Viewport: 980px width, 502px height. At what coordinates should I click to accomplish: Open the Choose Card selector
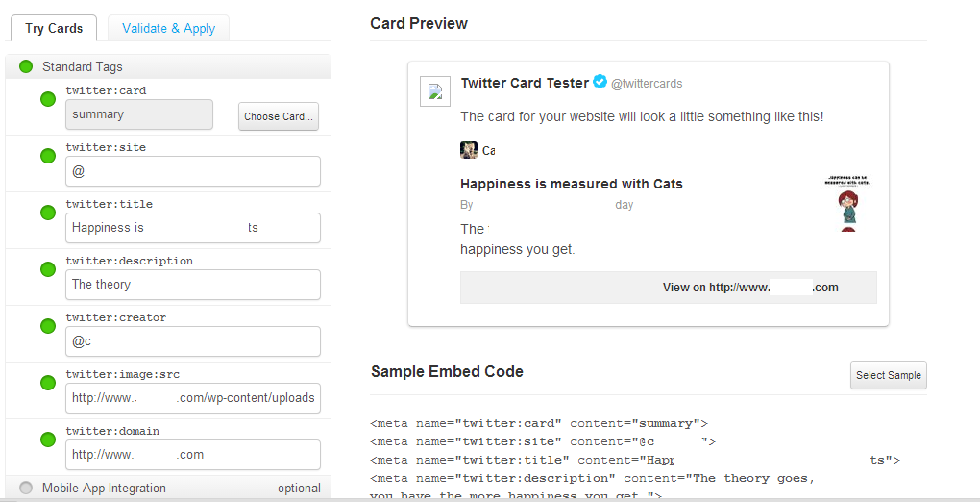tap(278, 116)
